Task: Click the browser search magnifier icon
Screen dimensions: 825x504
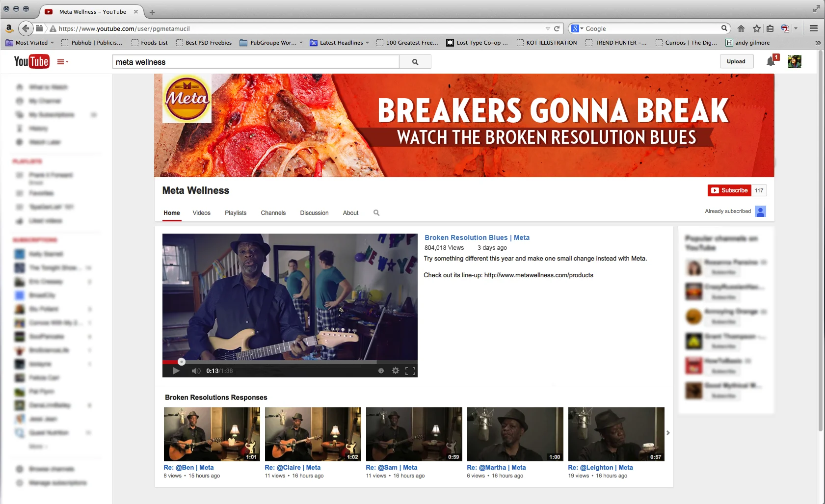Action: 724,28
